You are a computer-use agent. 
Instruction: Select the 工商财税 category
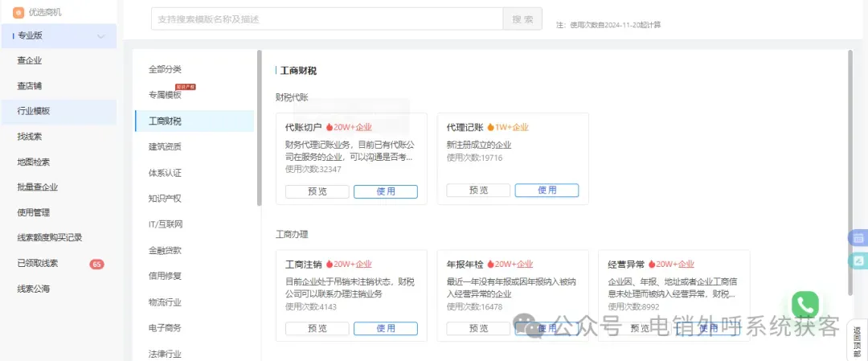point(194,121)
